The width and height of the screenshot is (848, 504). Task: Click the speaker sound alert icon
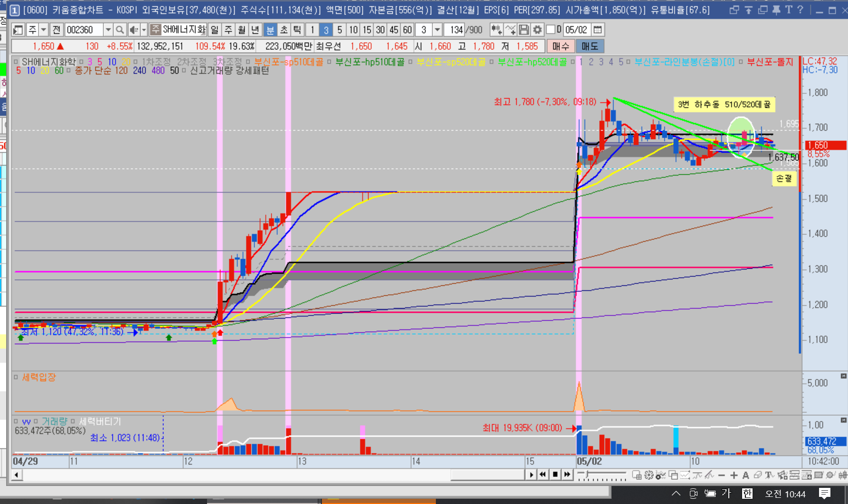pyautogui.click(x=133, y=30)
